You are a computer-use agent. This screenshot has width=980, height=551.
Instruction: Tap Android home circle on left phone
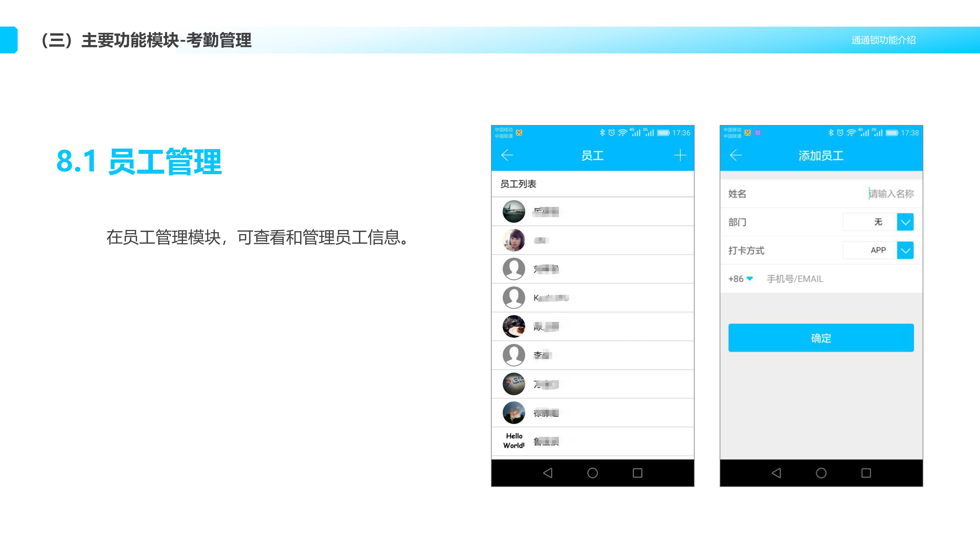pyautogui.click(x=592, y=473)
